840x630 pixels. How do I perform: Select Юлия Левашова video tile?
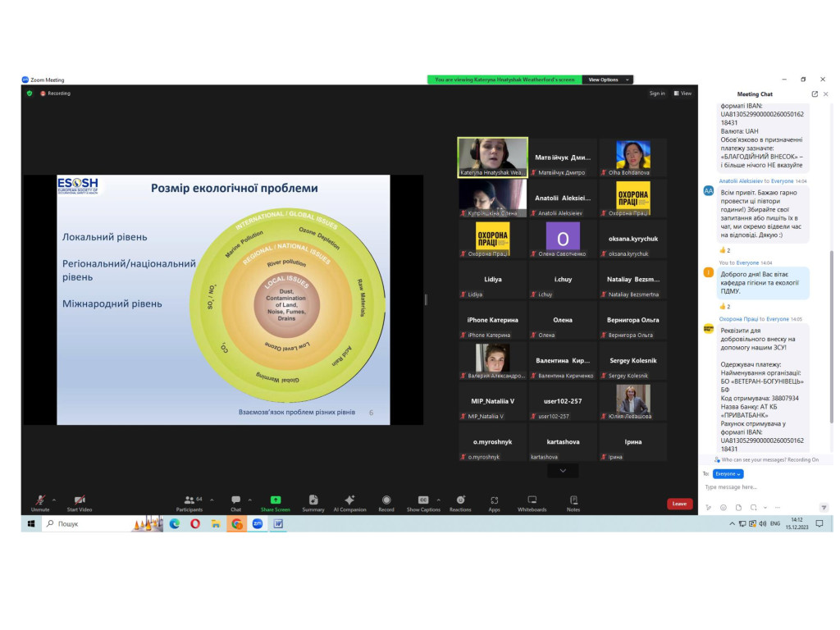pyautogui.click(x=632, y=401)
